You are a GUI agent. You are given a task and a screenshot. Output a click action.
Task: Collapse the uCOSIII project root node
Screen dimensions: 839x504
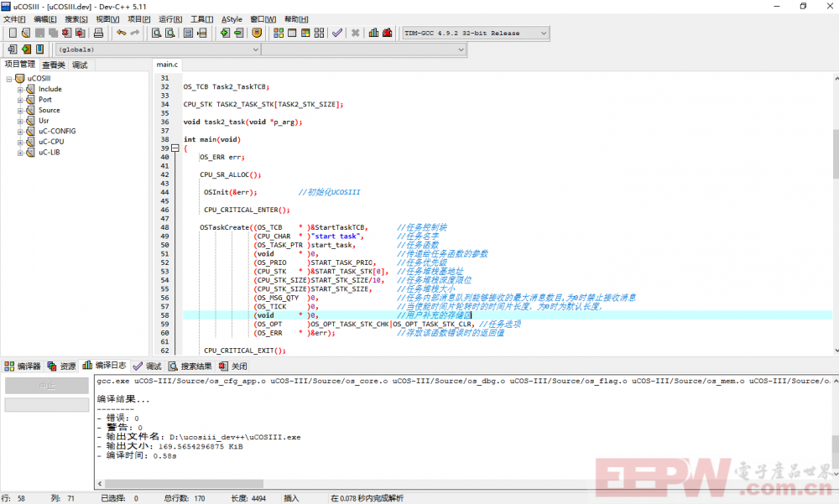tap(9, 79)
